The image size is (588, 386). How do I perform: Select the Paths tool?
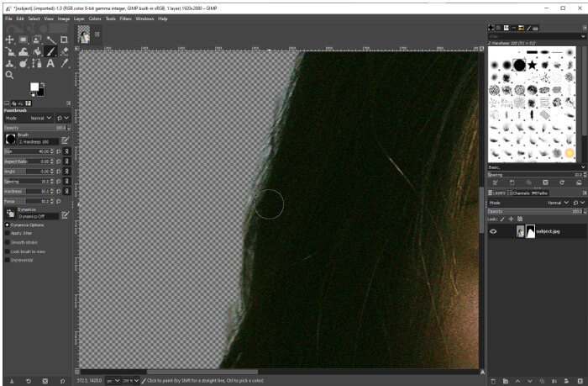37,63
